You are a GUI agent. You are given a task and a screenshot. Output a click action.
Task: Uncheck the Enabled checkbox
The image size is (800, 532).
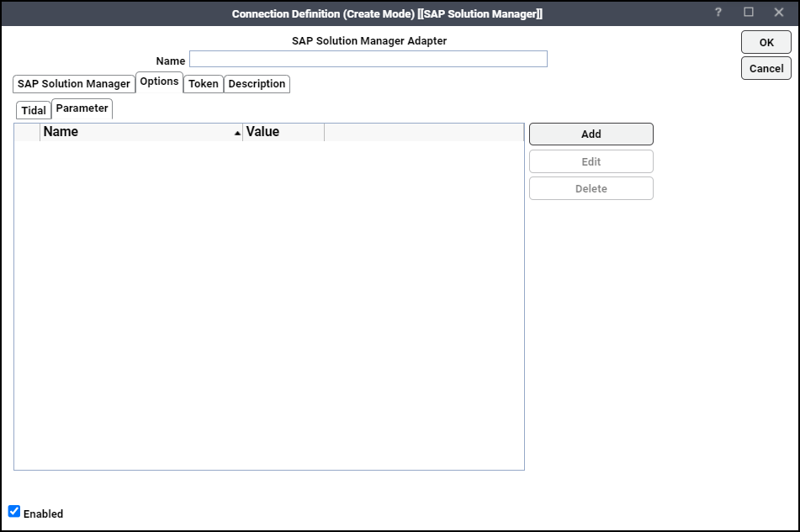(x=14, y=511)
